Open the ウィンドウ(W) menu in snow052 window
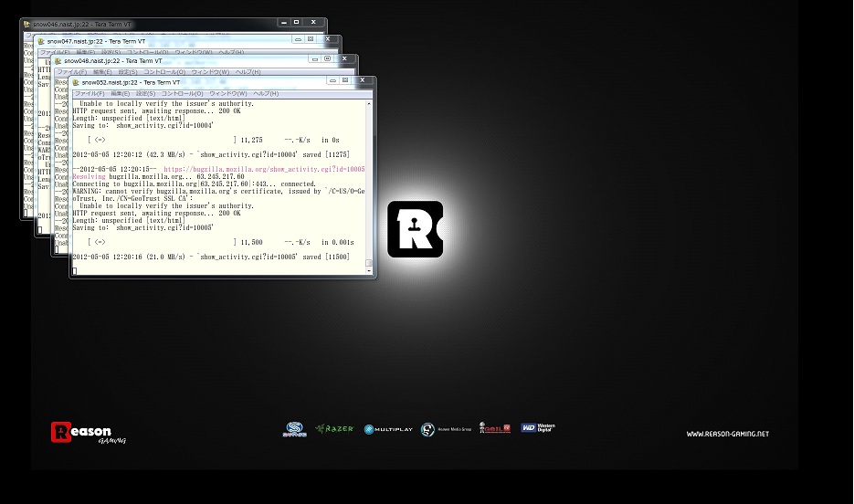 [x=228, y=94]
